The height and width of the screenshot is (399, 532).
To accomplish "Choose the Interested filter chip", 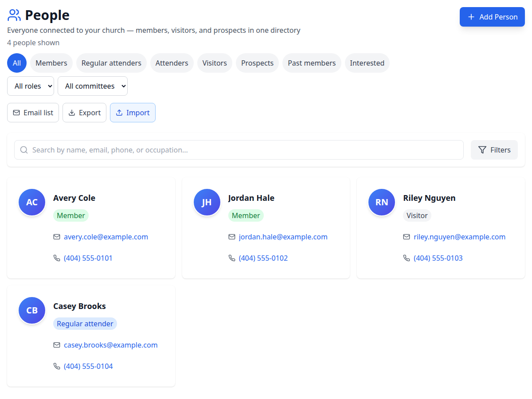I will pyautogui.click(x=367, y=63).
